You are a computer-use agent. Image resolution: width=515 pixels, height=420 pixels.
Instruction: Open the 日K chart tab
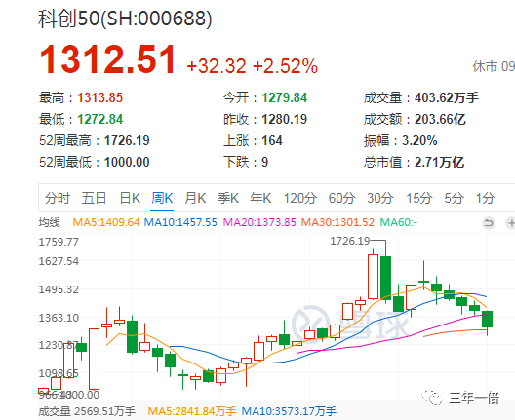130,198
